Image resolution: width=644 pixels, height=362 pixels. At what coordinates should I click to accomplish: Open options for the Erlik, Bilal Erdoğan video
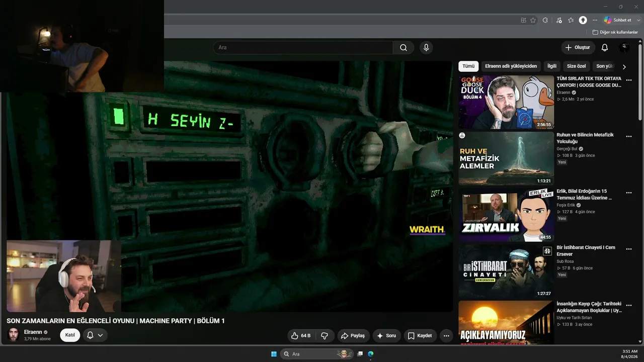(628, 193)
